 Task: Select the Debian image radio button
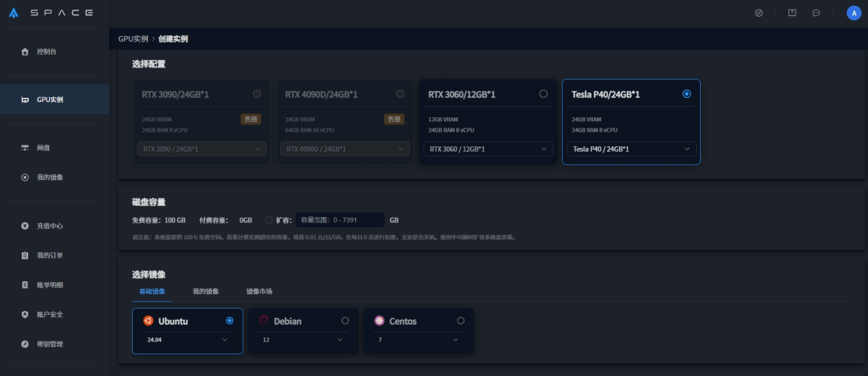tap(346, 321)
